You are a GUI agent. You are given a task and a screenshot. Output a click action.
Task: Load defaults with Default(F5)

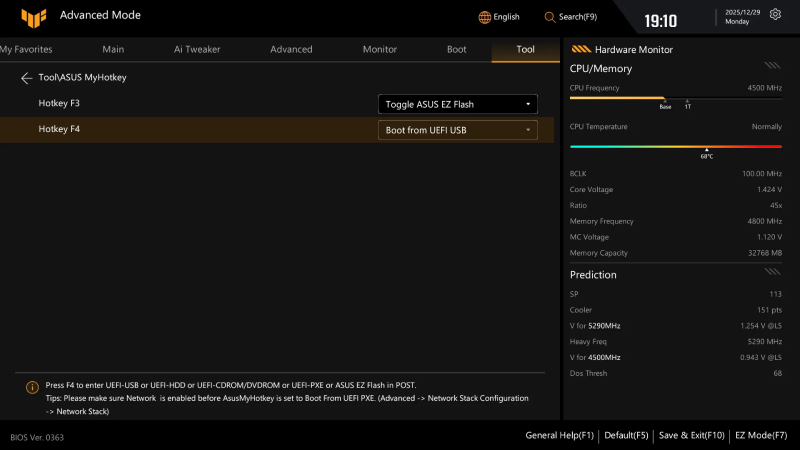[625, 435]
